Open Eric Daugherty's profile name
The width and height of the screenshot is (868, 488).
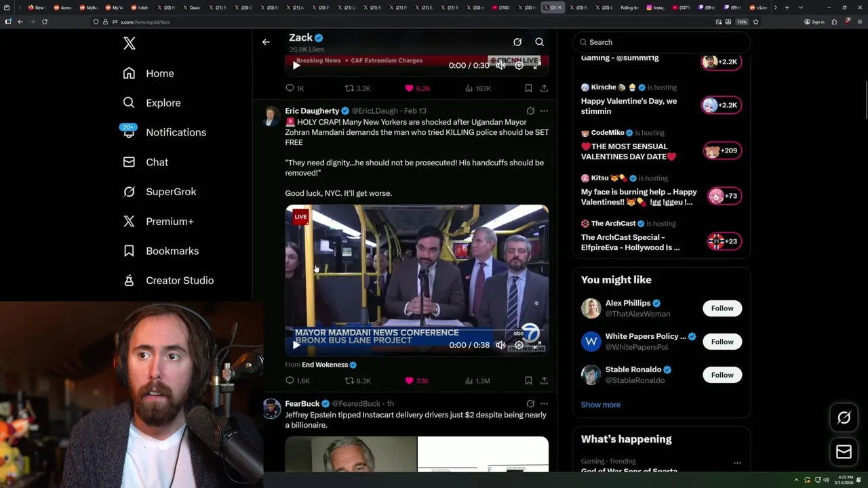tap(312, 110)
